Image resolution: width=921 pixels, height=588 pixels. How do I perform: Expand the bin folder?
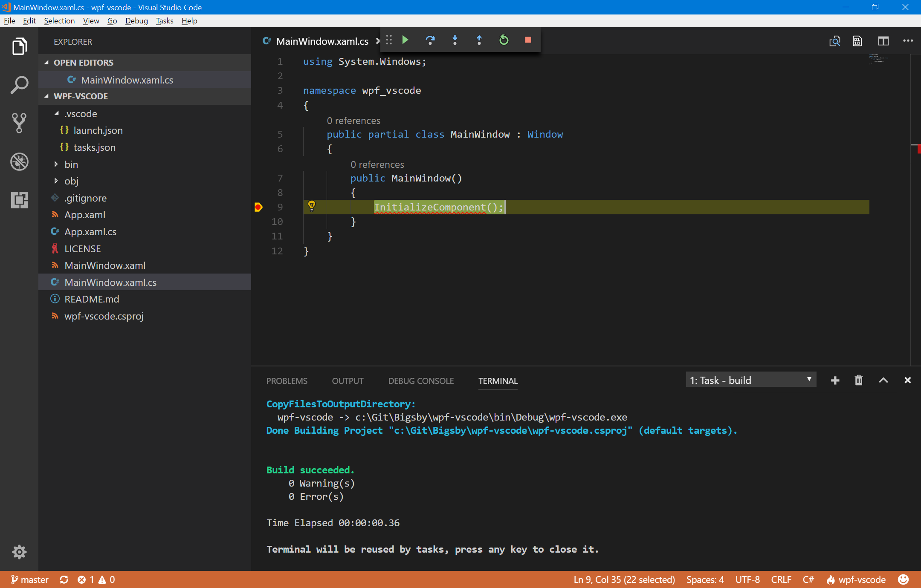(x=71, y=164)
